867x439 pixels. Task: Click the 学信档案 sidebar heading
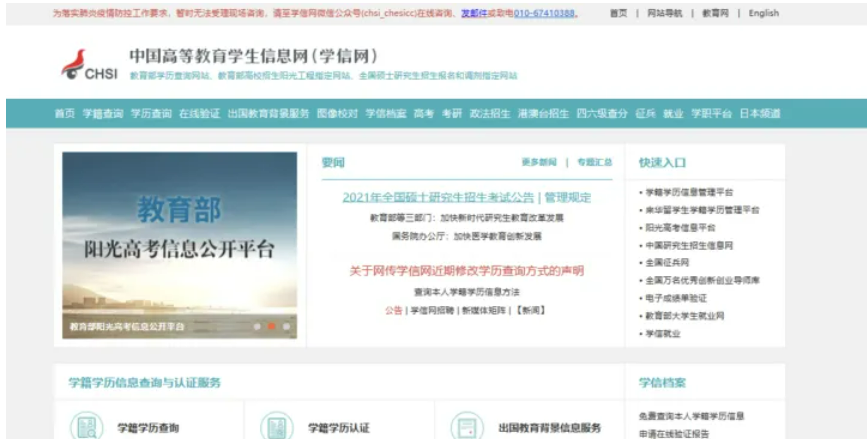point(662,383)
